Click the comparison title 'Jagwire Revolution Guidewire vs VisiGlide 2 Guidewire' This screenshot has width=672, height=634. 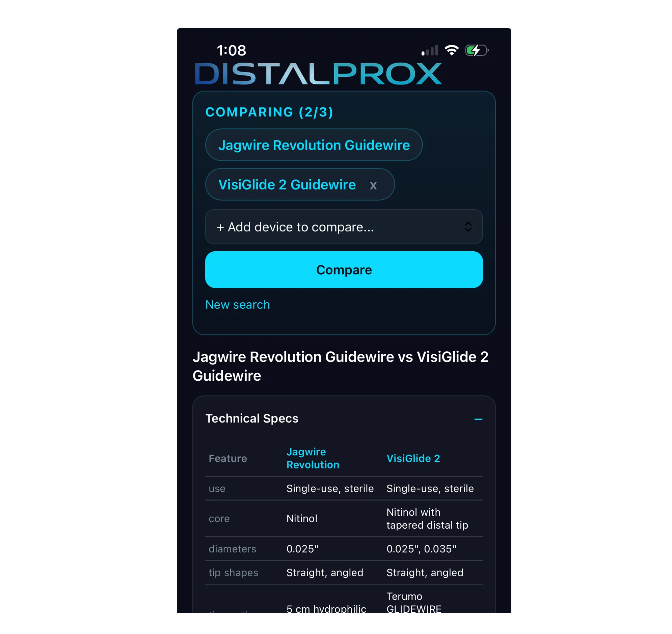tap(341, 366)
